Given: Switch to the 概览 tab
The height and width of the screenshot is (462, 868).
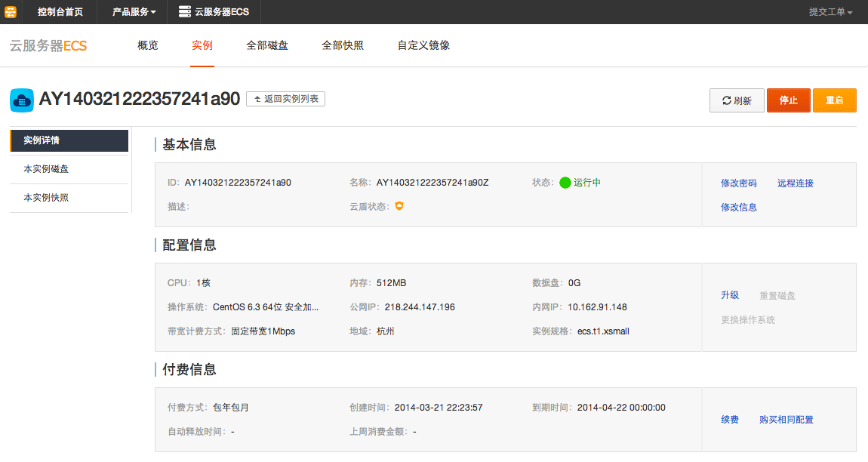Looking at the screenshot, I should point(148,45).
